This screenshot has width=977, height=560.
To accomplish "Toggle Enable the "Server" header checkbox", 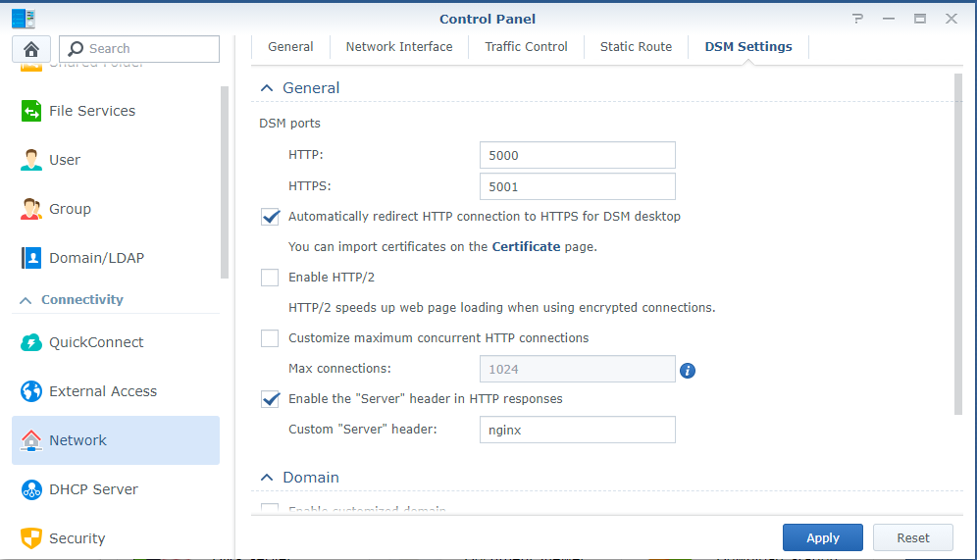I will tap(270, 399).
